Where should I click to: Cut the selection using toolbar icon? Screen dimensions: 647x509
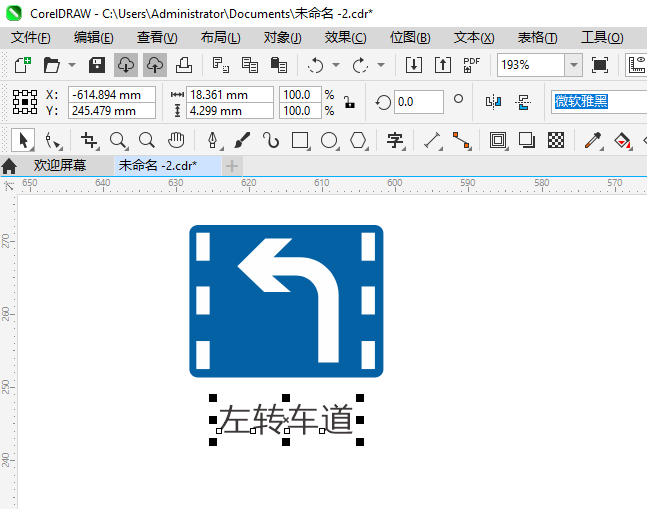point(221,65)
